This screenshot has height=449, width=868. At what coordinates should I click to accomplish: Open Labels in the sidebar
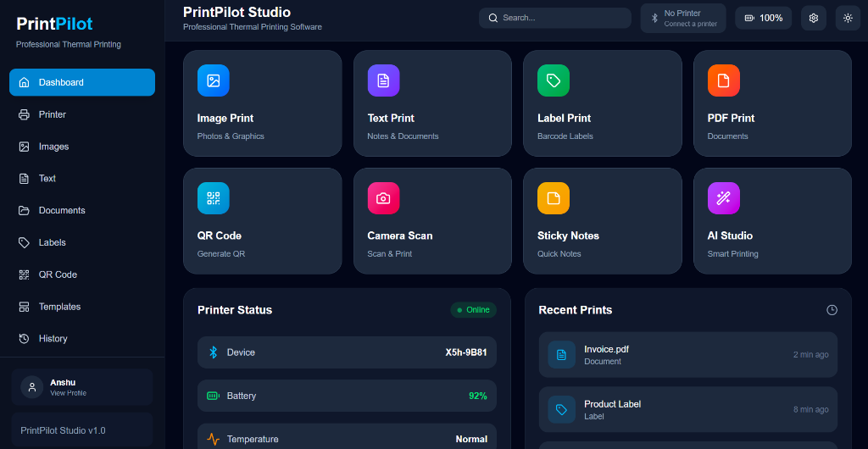82,243
